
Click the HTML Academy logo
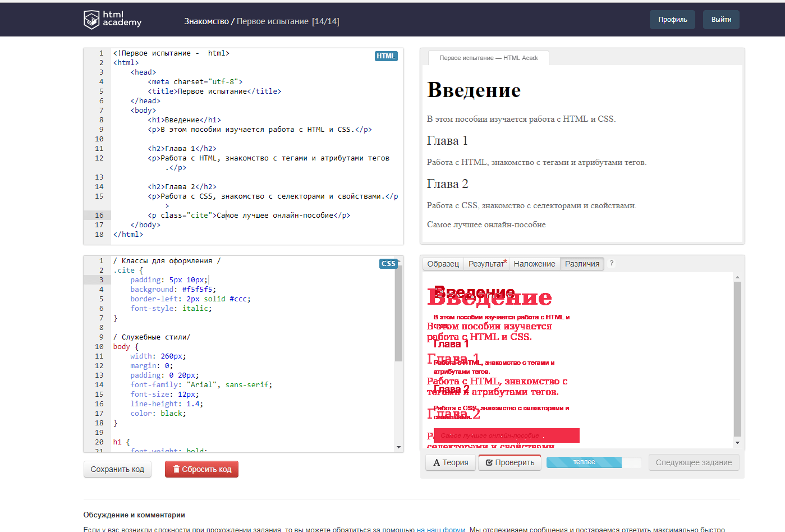pyautogui.click(x=112, y=20)
